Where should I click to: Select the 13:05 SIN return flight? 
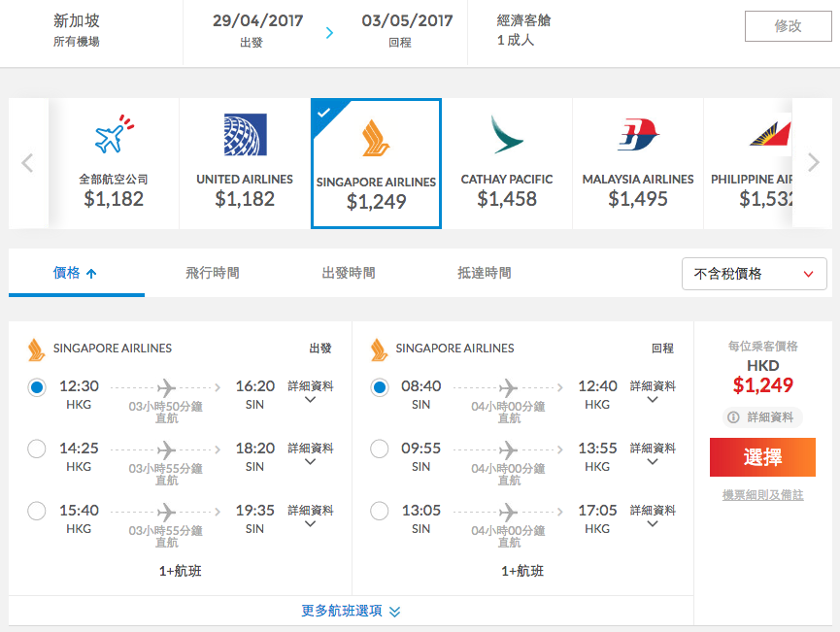click(380, 511)
